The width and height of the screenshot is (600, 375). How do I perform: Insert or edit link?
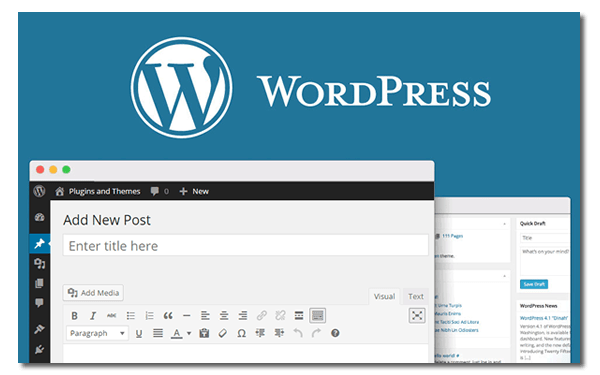pyautogui.click(x=262, y=316)
